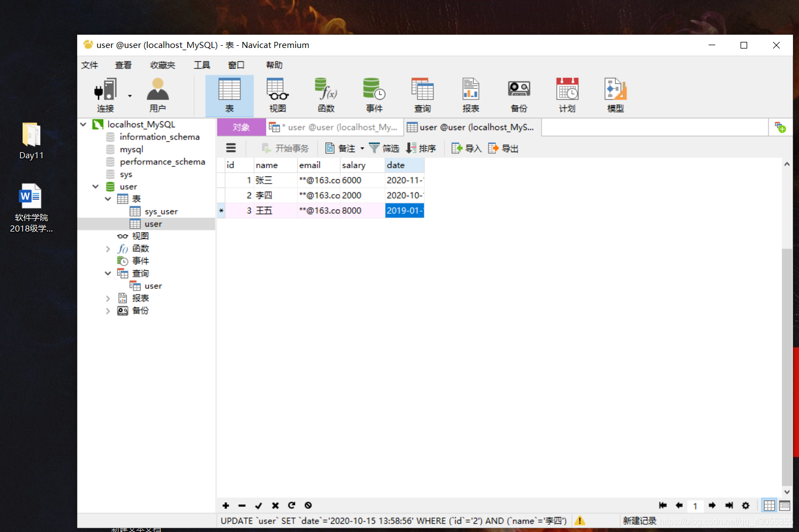This screenshot has height=532, width=799.
Task: Click the add-record plus icon
Action: tap(226, 506)
